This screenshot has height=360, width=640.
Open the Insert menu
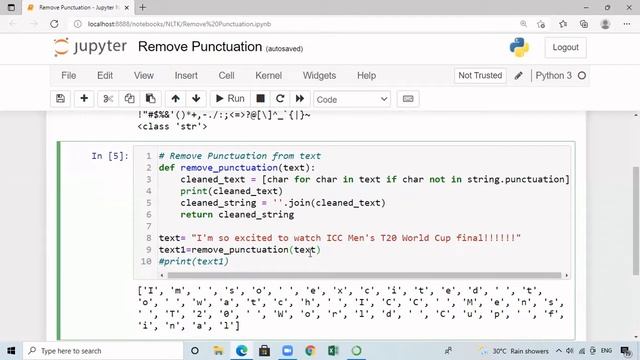click(186, 76)
